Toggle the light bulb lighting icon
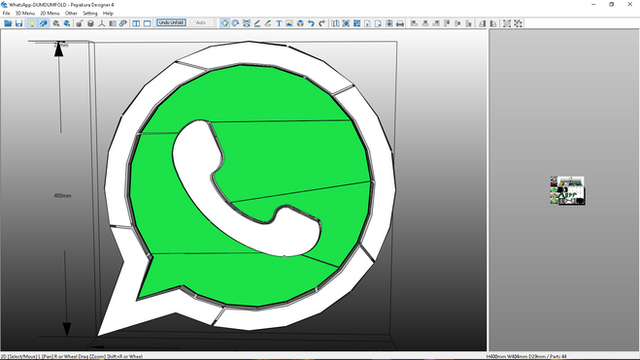This screenshot has width=640, height=360. 32,23
